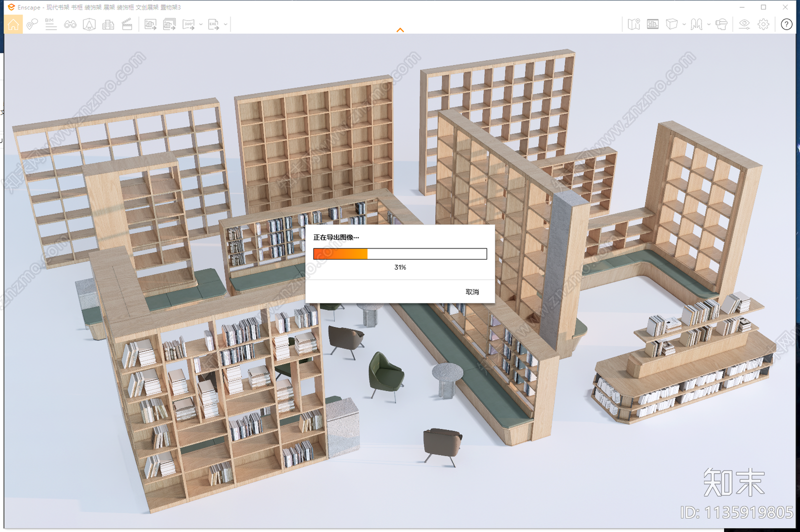Open the view management pin icon
This screenshot has width=800, height=532.
pyautogui.click(x=32, y=24)
